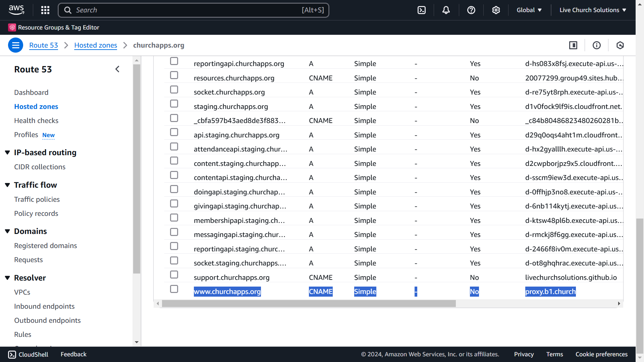
Task: Click the Hosted zones breadcrumb link
Action: click(x=96, y=45)
